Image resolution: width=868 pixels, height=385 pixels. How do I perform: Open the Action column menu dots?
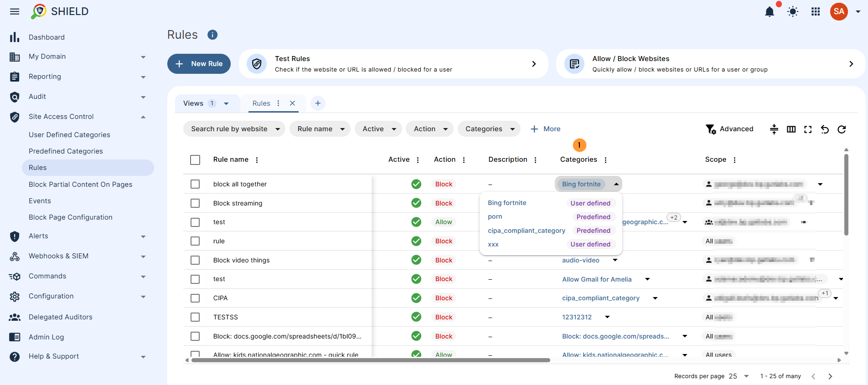point(464,160)
